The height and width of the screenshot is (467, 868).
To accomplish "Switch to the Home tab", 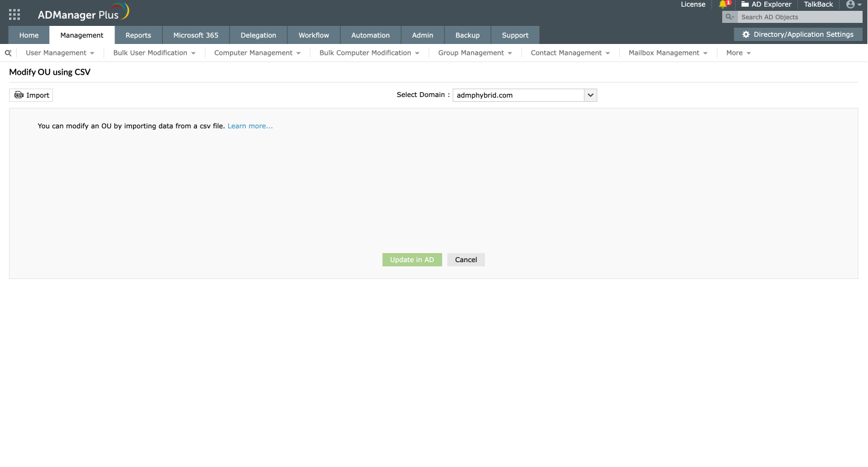I will [29, 35].
